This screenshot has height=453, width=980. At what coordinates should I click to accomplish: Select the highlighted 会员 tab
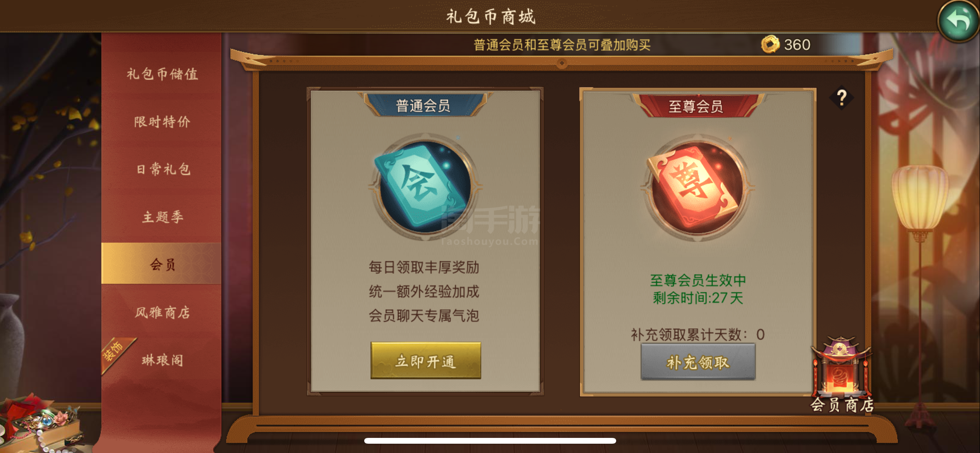coord(161,264)
